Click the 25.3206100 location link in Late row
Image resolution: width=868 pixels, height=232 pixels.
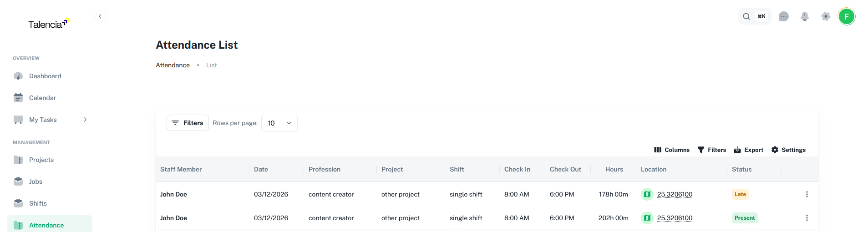coord(675,194)
